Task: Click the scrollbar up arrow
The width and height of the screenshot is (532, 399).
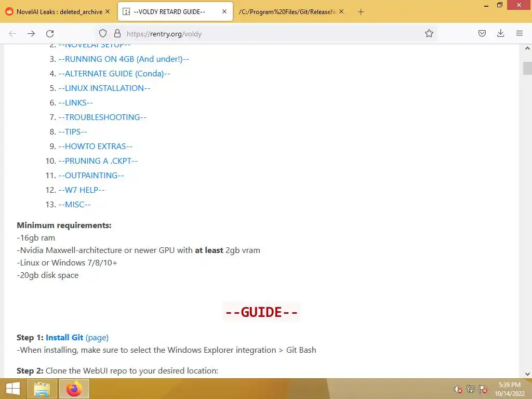Action: pos(527,48)
